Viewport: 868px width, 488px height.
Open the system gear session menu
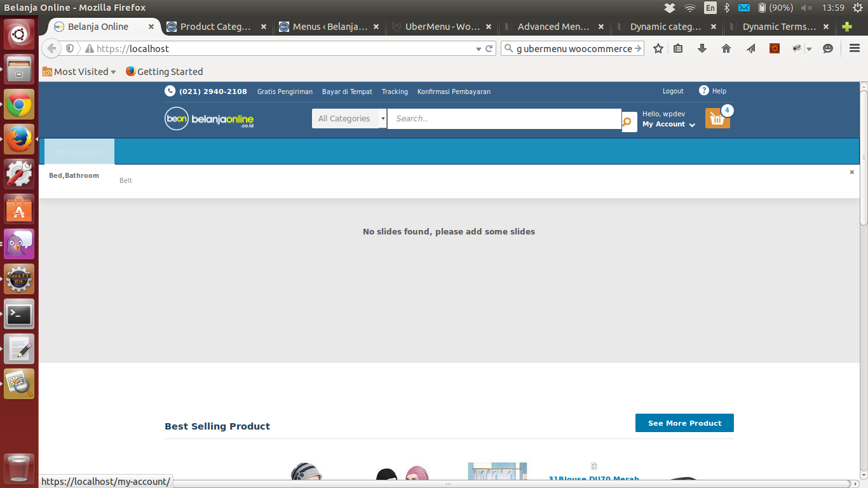(x=858, y=8)
